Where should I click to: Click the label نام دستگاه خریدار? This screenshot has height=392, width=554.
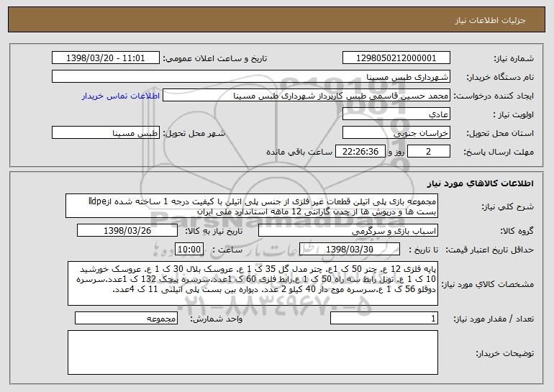click(500, 77)
